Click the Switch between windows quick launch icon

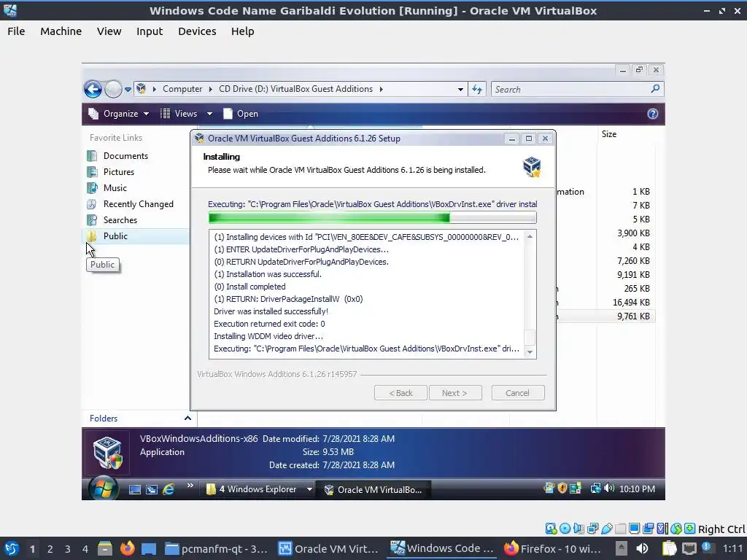pos(152,489)
